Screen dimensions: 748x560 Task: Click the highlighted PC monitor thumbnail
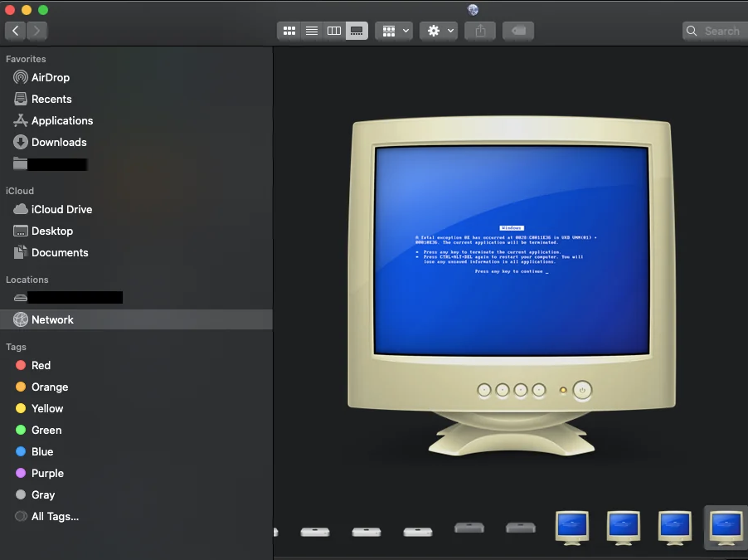(726, 528)
